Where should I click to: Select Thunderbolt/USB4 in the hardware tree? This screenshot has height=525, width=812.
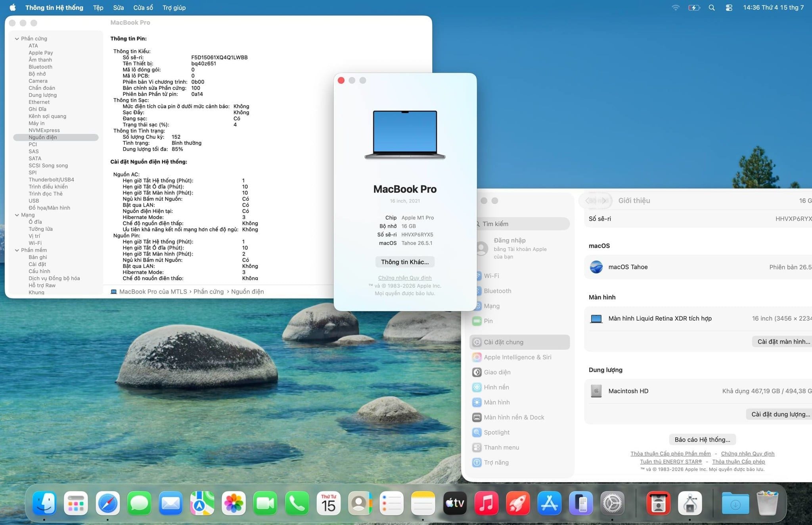click(51, 179)
